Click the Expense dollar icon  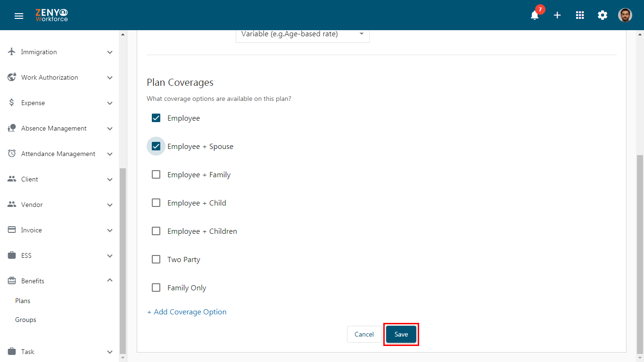click(x=12, y=103)
